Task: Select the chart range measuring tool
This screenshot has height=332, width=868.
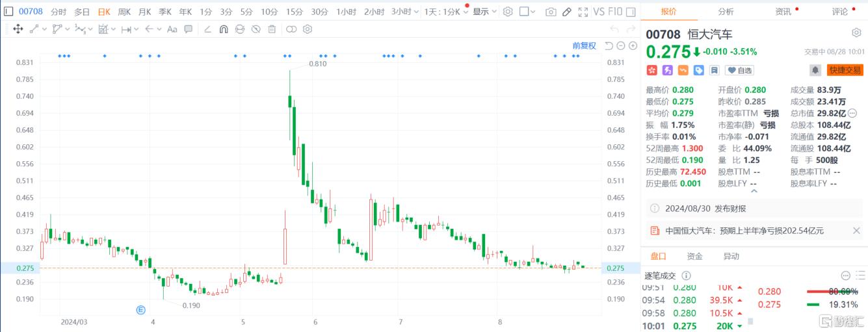Action: point(104,29)
